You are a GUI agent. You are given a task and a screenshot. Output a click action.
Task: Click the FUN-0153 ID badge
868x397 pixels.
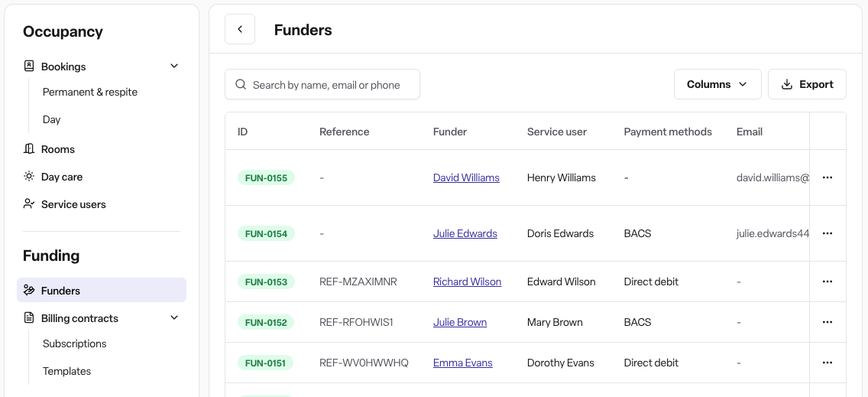pos(266,281)
